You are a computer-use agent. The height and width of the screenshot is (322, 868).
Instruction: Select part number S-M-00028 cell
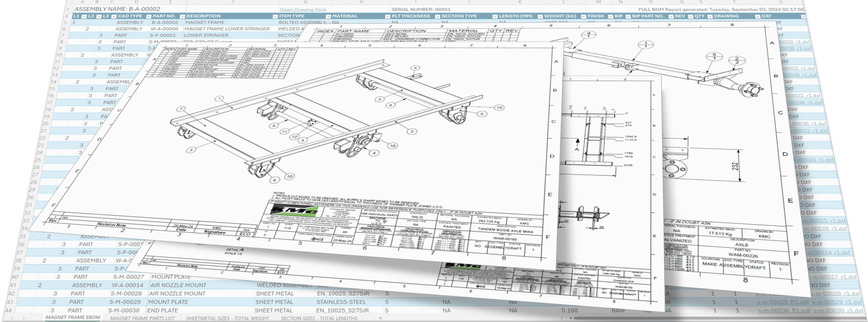coord(127,293)
